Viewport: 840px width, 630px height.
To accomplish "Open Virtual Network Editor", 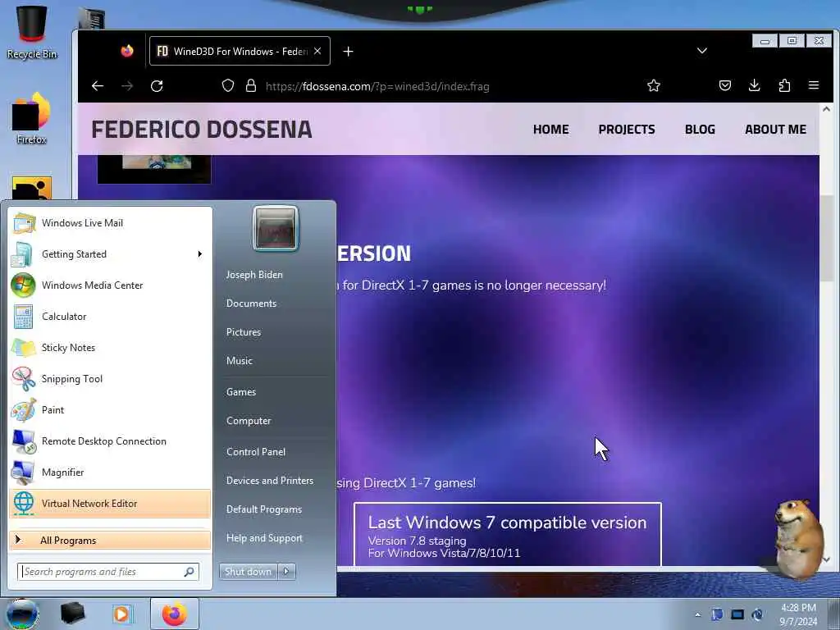I will 110,504.
